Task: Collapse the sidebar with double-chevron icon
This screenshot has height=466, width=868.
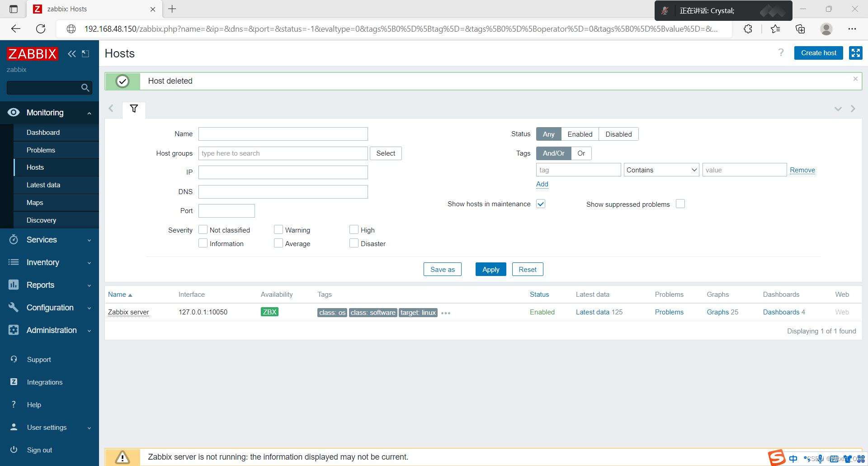Action: pos(71,54)
